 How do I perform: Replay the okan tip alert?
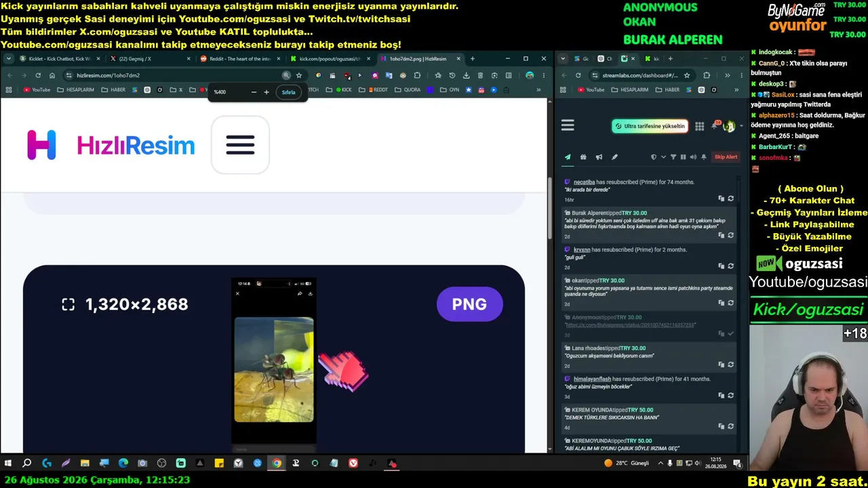coord(730,303)
